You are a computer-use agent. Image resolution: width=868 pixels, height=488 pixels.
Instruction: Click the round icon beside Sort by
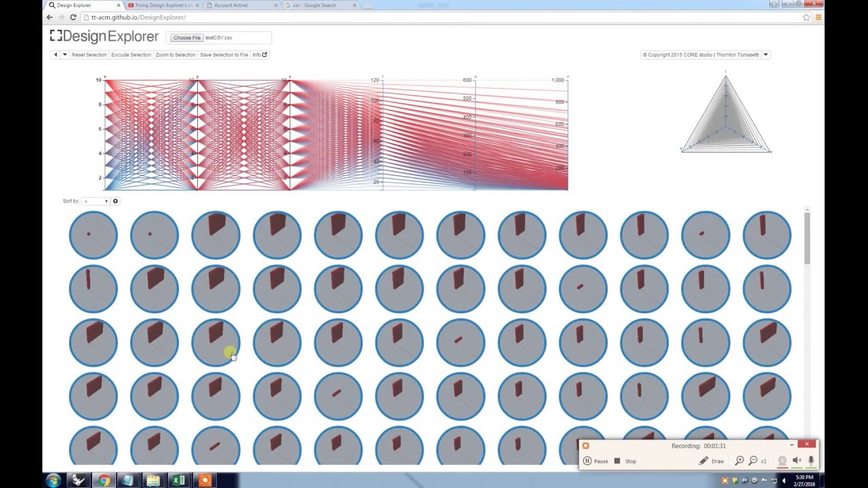click(x=115, y=201)
